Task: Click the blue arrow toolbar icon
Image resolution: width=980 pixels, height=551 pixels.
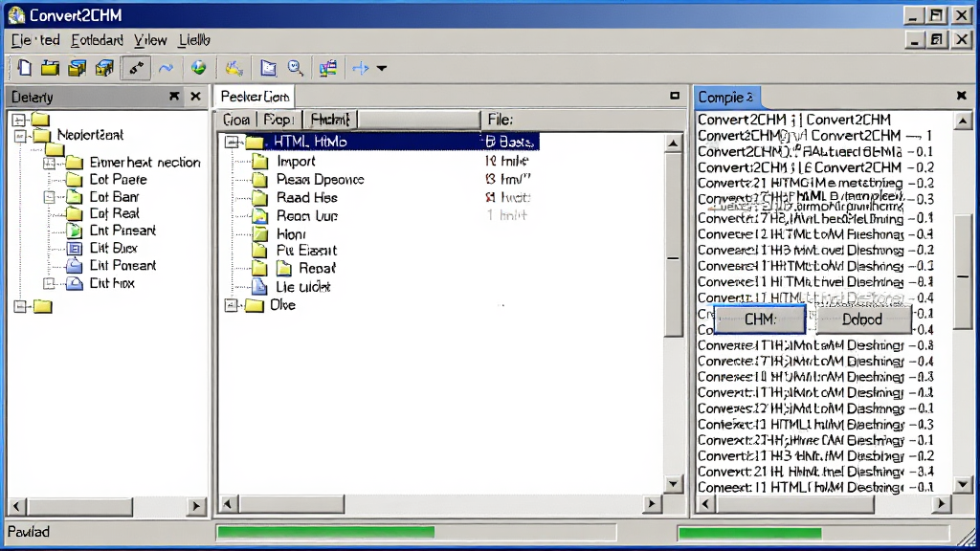Action: [x=361, y=68]
